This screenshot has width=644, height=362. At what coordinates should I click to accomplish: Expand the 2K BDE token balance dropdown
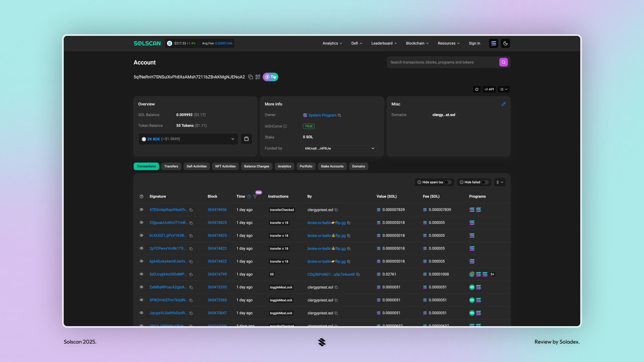pyautogui.click(x=232, y=139)
